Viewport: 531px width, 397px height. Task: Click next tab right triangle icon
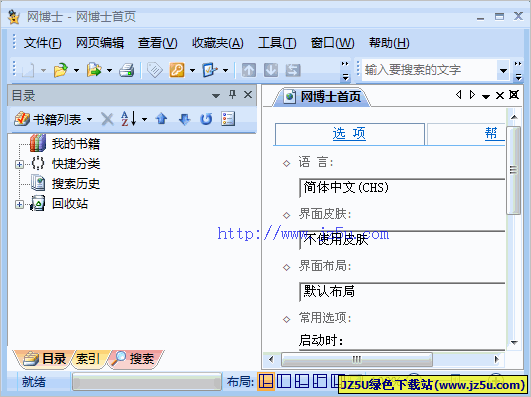click(472, 95)
